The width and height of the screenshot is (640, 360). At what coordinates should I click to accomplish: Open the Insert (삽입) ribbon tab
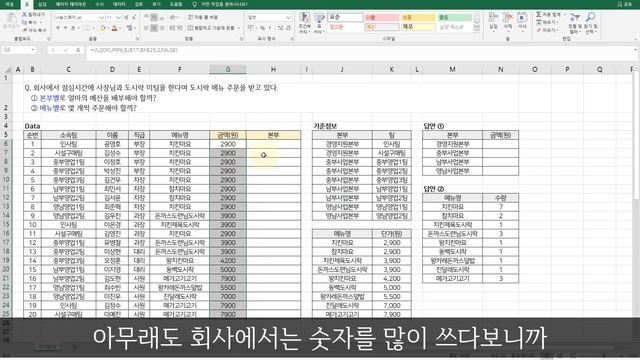tap(42, 4)
